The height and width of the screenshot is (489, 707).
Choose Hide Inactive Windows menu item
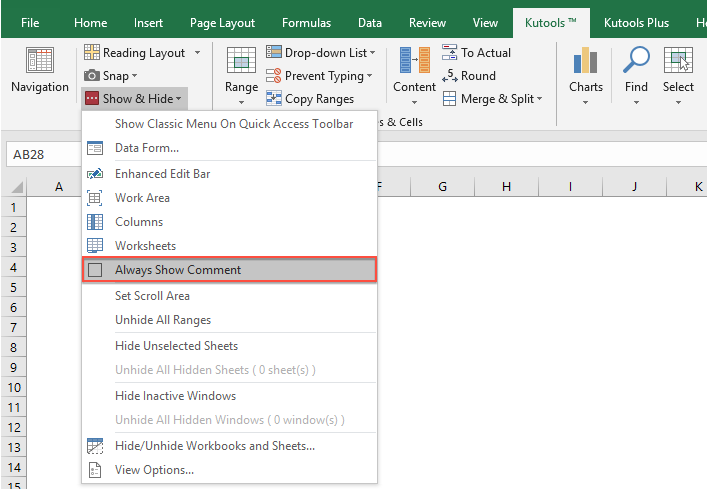[230, 396]
